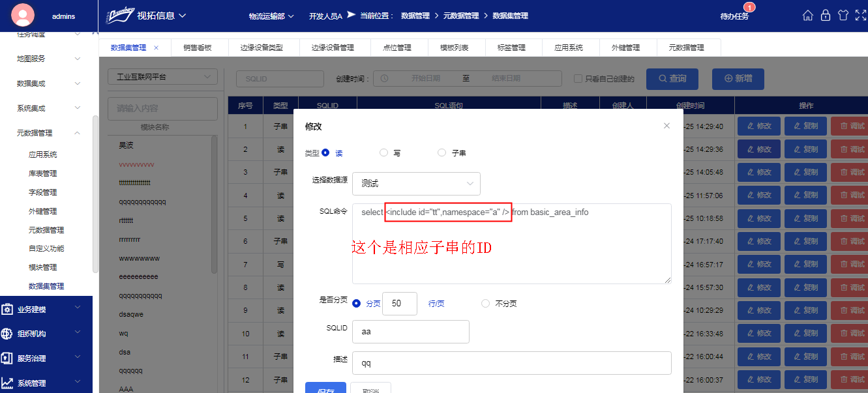Open the 选择数据源 dropdown showing 测试

tap(416, 184)
